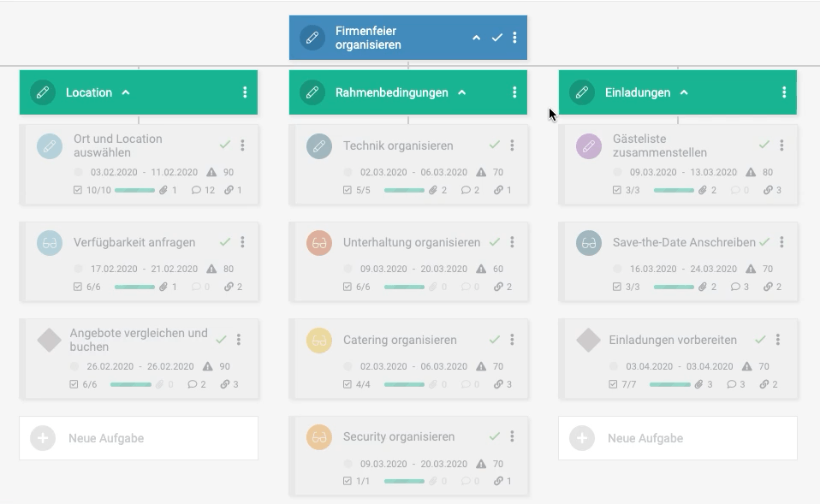
Task: Toggle done checkmark on Einladungen vorbereiten
Action: click(x=760, y=340)
